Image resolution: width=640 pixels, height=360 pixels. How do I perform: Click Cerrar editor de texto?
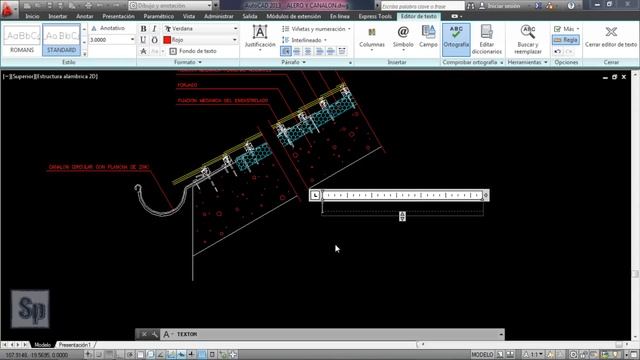pyautogui.click(x=611, y=37)
